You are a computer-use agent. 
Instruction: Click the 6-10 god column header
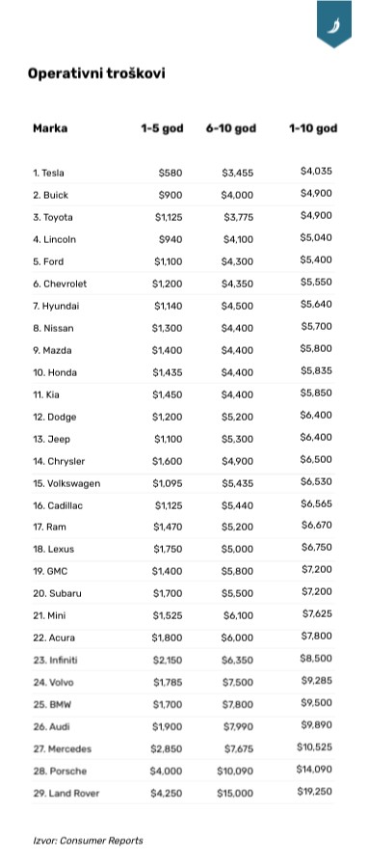point(231,128)
